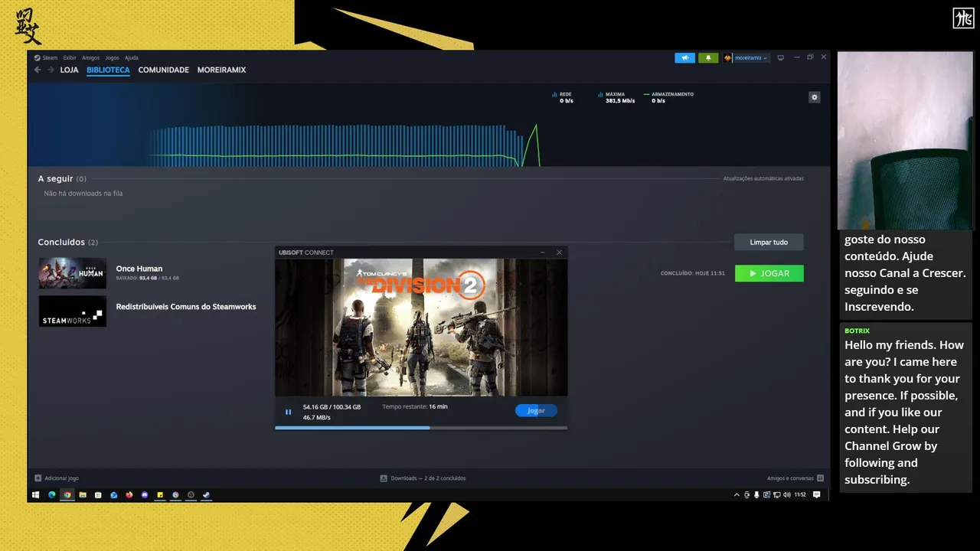Launch Once Human with the green JOGAR button

(x=769, y=273)
